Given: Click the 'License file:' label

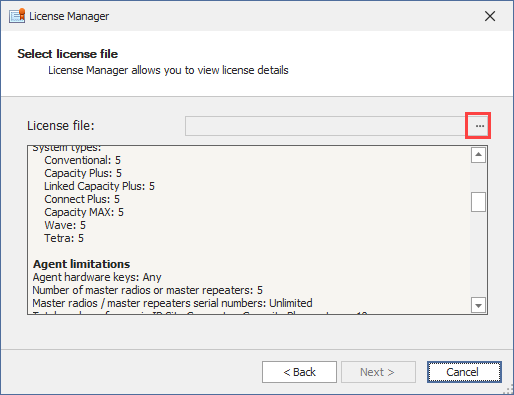Looking at the screenshot, I should (61, 126).
